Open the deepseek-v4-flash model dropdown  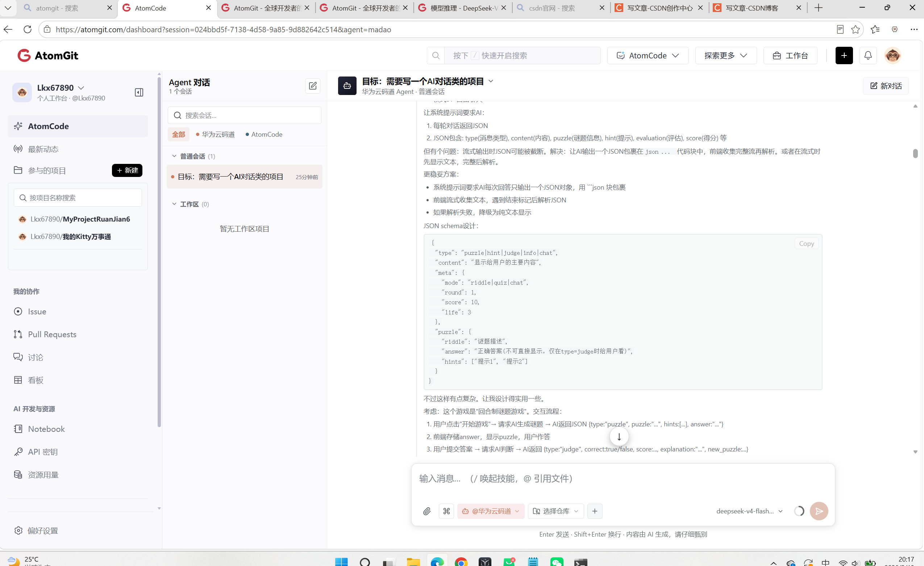750,511
